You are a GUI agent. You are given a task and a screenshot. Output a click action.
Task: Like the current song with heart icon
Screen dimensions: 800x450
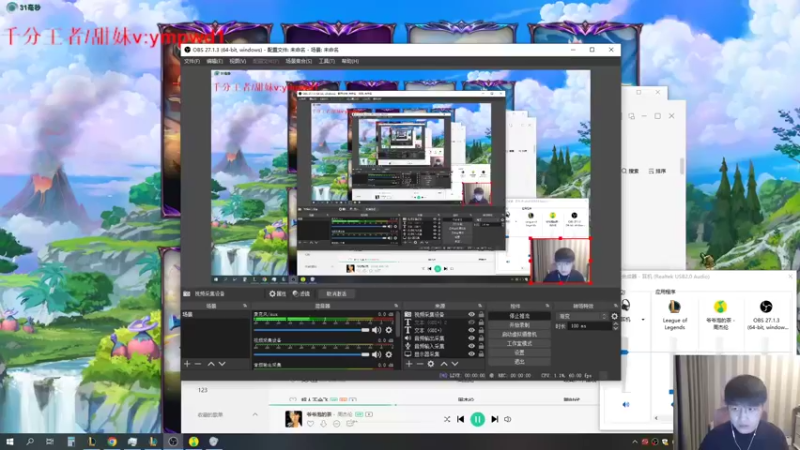(x=310, y=423)
